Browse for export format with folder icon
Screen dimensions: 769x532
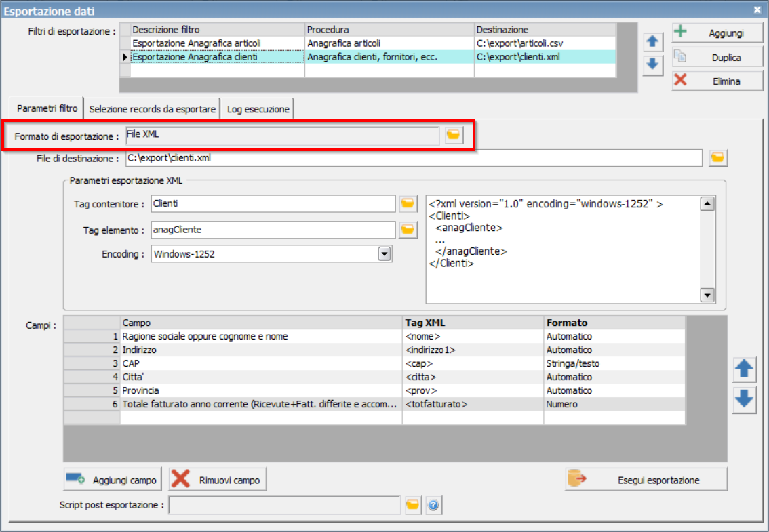[x=454, y=134]
